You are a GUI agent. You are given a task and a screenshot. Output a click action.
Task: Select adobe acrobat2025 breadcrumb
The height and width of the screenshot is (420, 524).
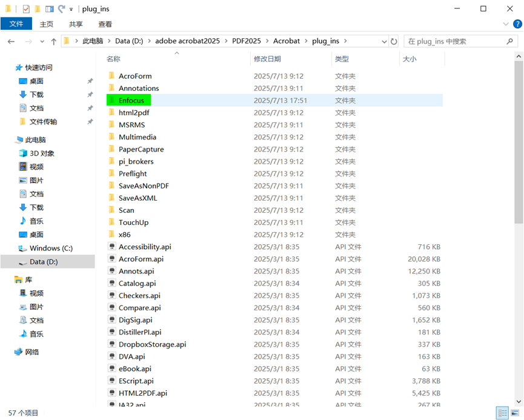tap(187, 41)
